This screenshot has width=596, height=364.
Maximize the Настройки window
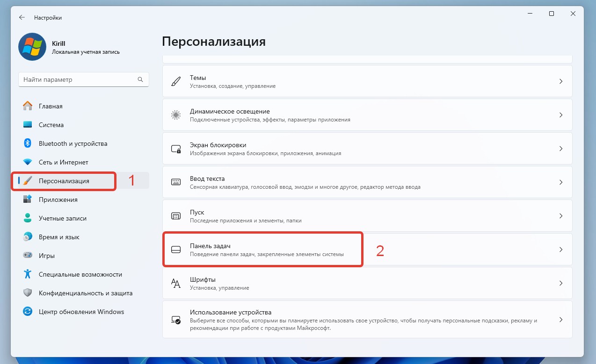(x=552, y=14)
